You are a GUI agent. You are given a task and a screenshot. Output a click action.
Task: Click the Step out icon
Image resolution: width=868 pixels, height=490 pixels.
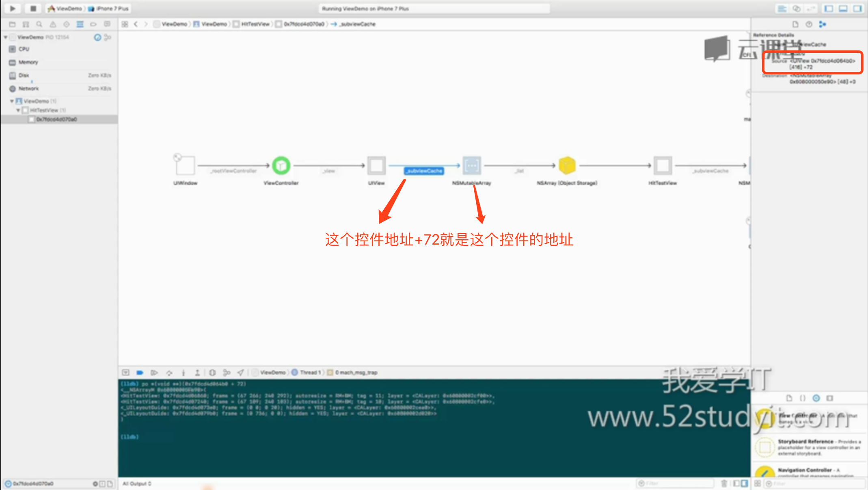pyautogui.click(x=197, y=373)
